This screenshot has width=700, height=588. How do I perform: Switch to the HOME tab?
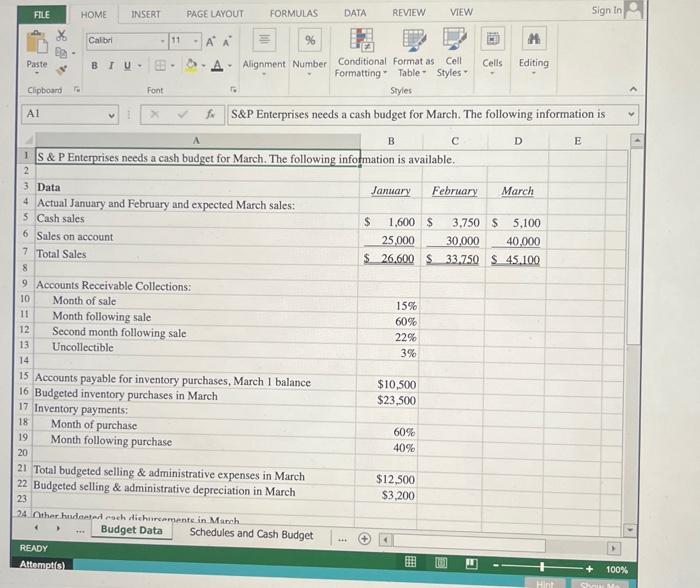[x=93, y=14]
